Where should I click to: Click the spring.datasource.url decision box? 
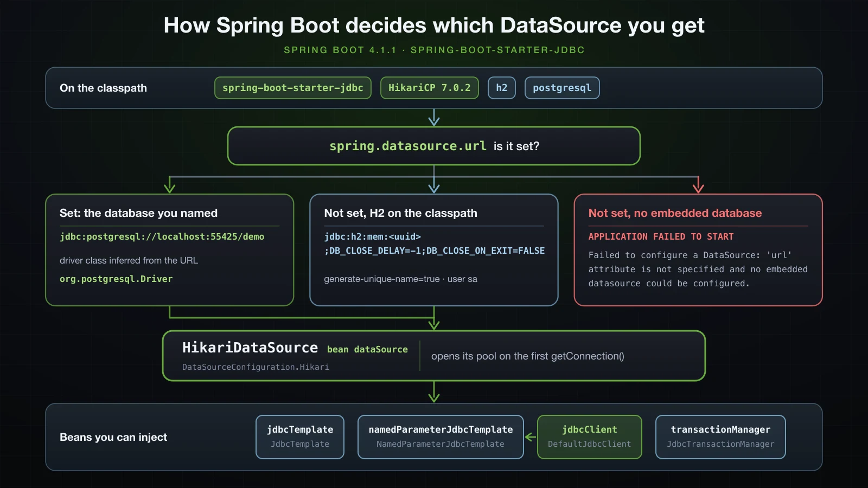[x=434, y=146]
